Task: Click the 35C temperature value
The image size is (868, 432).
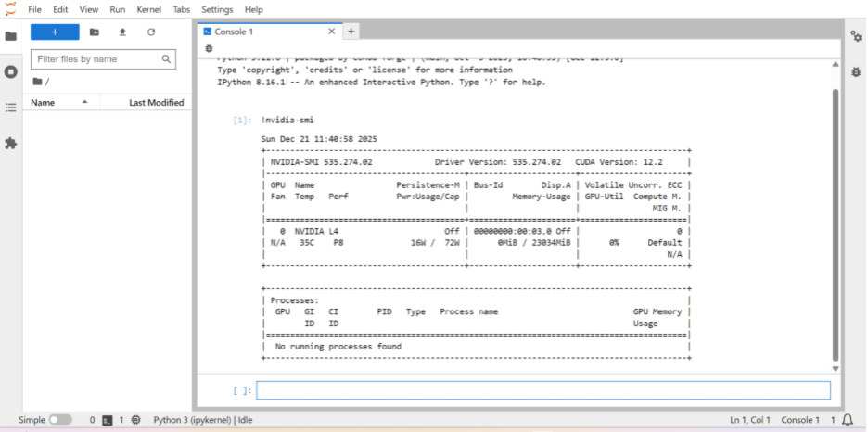Action: coord(307,243)
